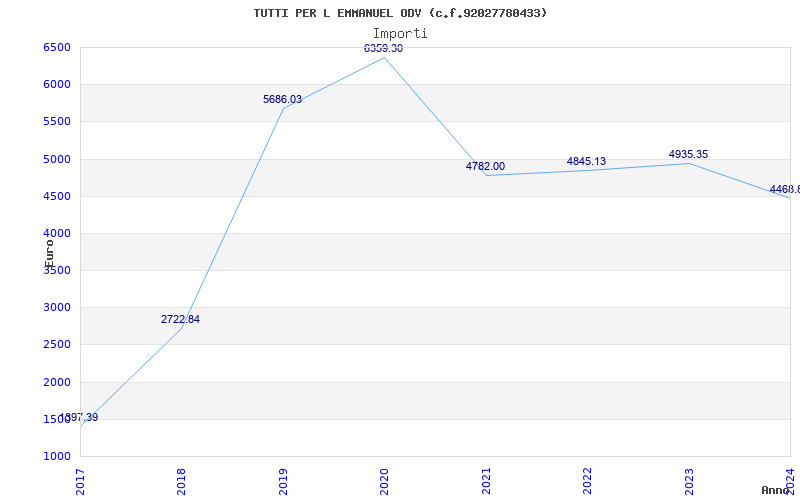Click the 2020 x-axis year label

(x=384, y=481)
